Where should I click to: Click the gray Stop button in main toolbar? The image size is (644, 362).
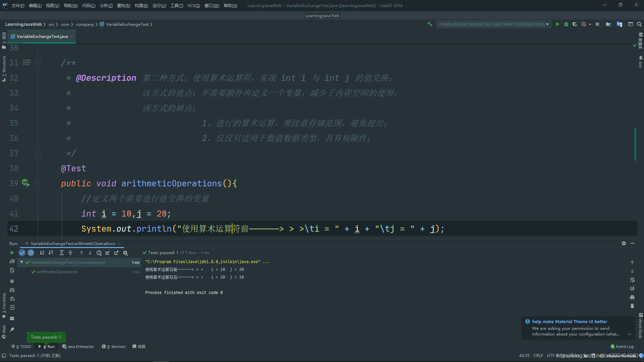[x=597, y=24]
